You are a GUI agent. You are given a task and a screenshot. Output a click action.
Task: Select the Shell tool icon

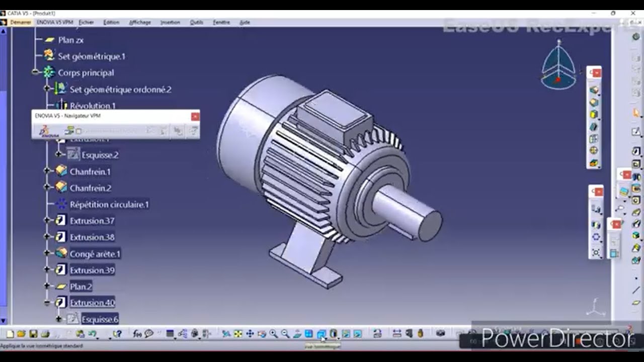point(594,127)
